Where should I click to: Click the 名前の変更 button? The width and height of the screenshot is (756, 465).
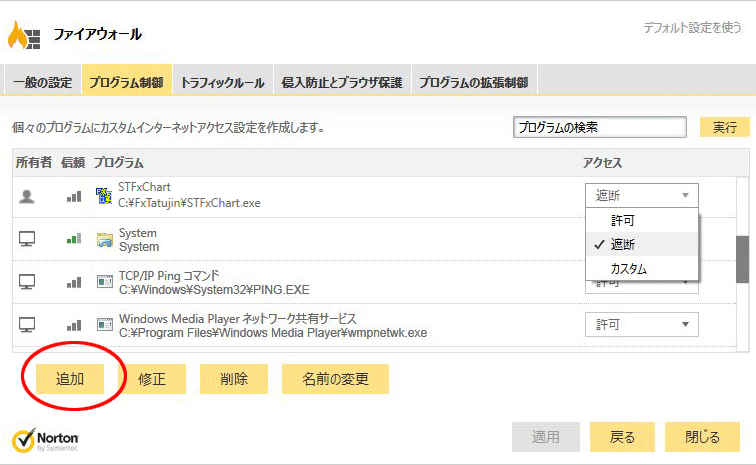coord(335,379)
